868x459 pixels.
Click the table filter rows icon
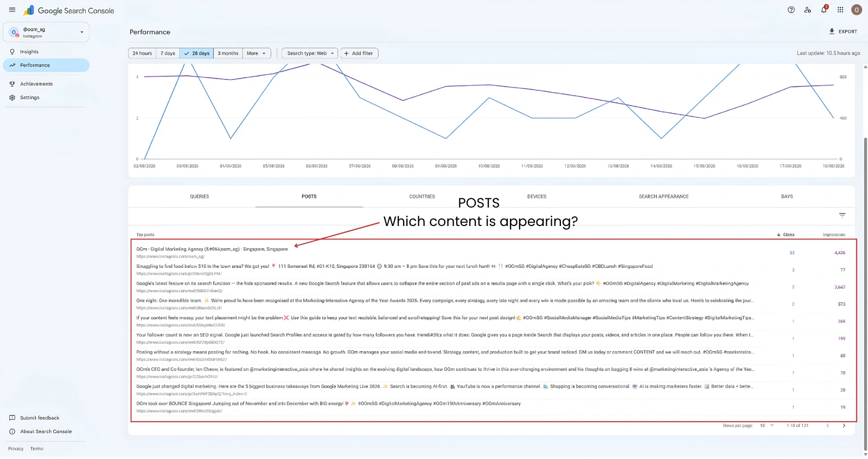tap(842, 215)
